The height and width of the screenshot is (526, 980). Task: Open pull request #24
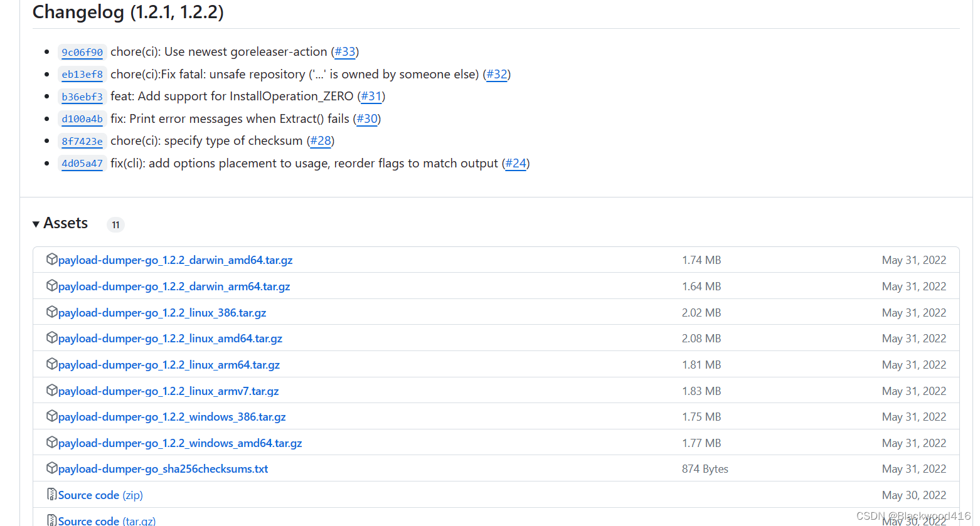click(x=515, y=163)
